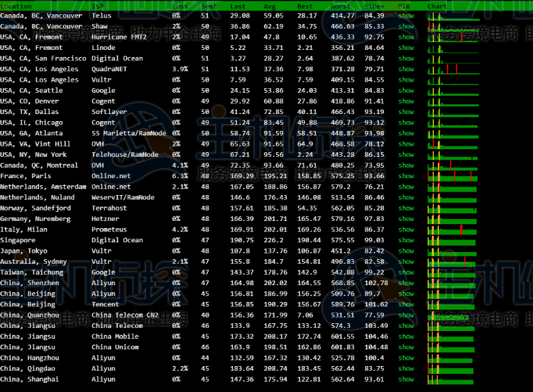
Task: Show MTR for Germany Nuremberg Hetzner
Action: pos(406,219)
